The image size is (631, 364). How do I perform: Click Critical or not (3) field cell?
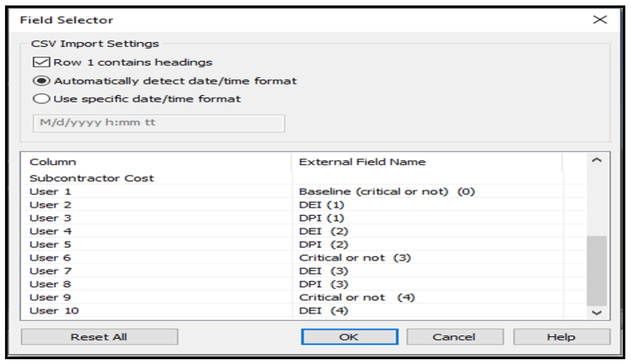pos(355,258)
